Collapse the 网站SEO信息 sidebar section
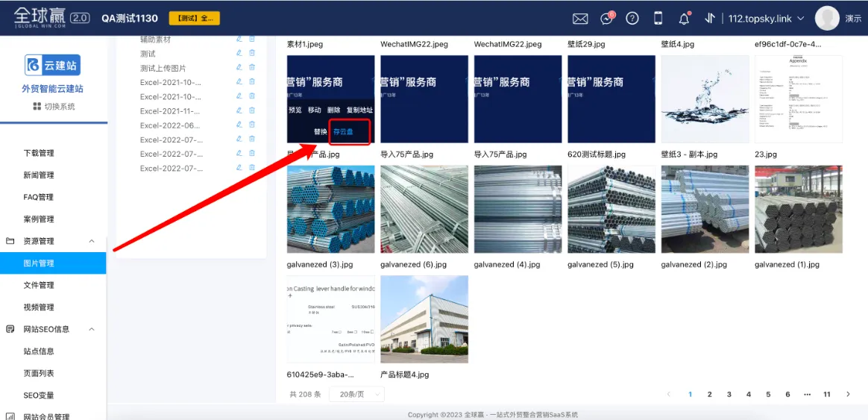Viewport: 868px width, 420px height. 92,330
